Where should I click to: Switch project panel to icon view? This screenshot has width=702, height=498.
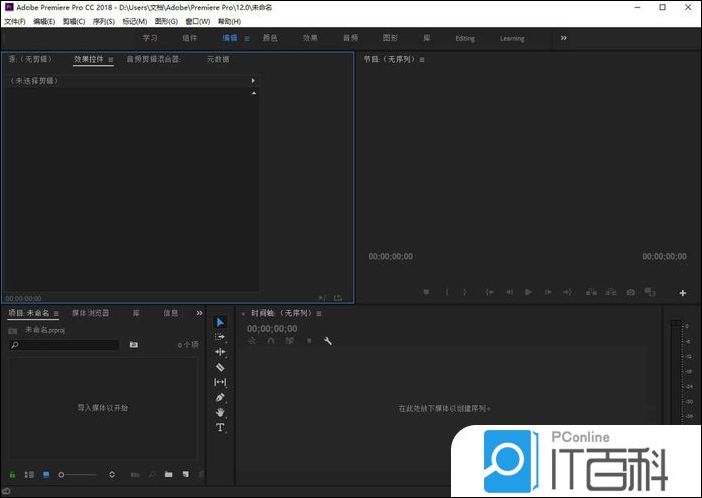[45, 474]
